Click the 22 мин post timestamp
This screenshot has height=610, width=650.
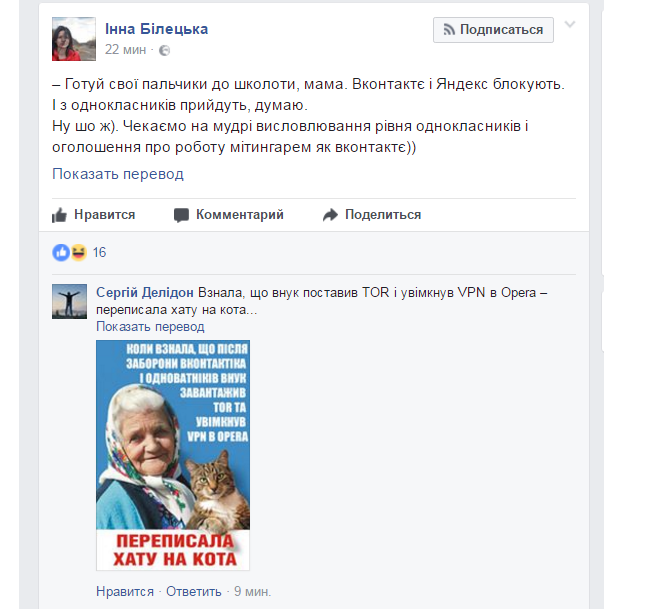[x=125, y=50]
